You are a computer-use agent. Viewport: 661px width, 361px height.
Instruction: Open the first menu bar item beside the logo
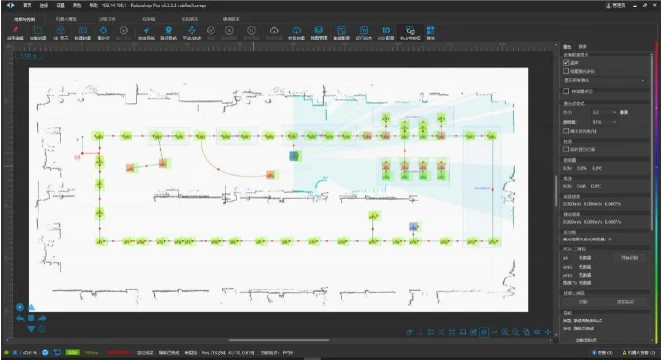tap(27, 5)
